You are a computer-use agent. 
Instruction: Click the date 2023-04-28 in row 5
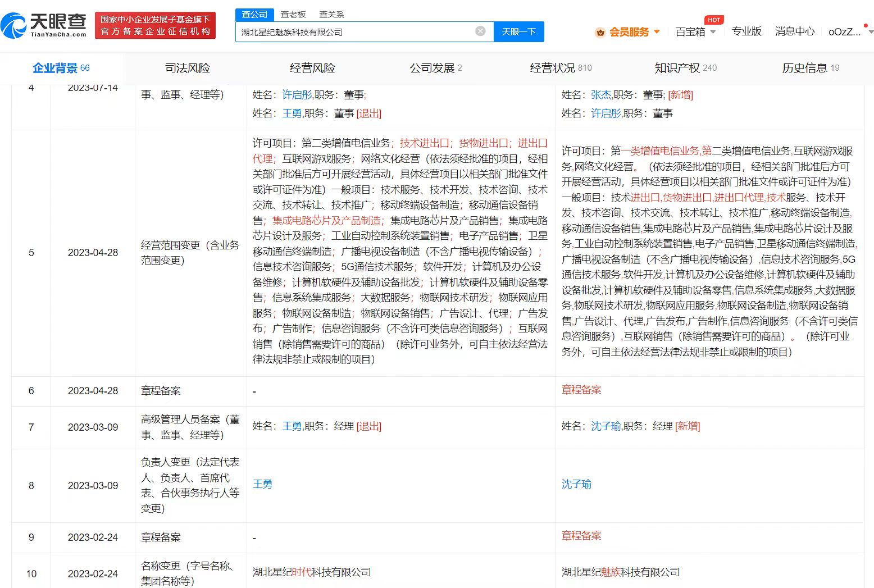point(93,253)
